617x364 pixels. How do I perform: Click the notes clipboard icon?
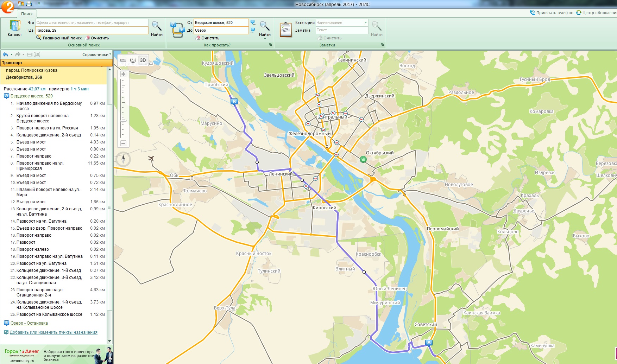click(x=285, y=30)
